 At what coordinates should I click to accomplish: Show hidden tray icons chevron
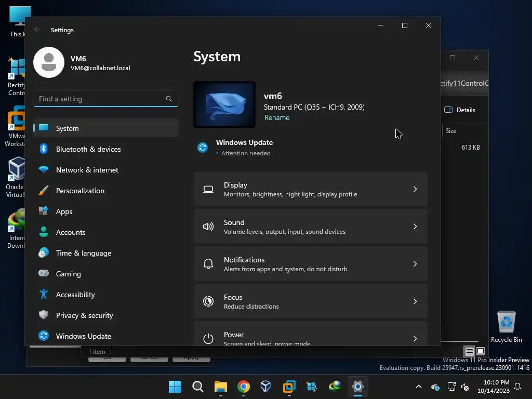[x=419, y=387]
